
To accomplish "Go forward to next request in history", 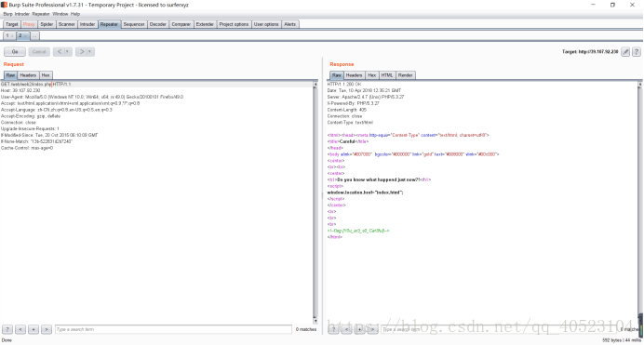I will (x=82, y=52).
